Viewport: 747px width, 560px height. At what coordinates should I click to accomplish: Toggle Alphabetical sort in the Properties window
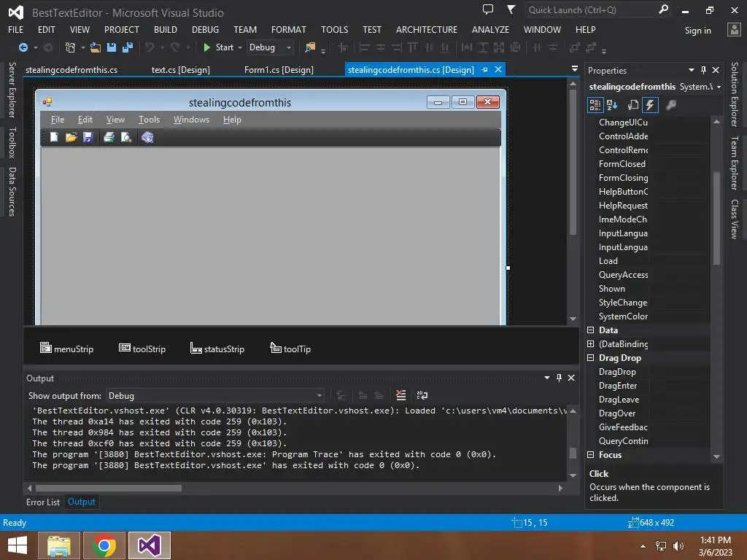click(x=612, y=105)
